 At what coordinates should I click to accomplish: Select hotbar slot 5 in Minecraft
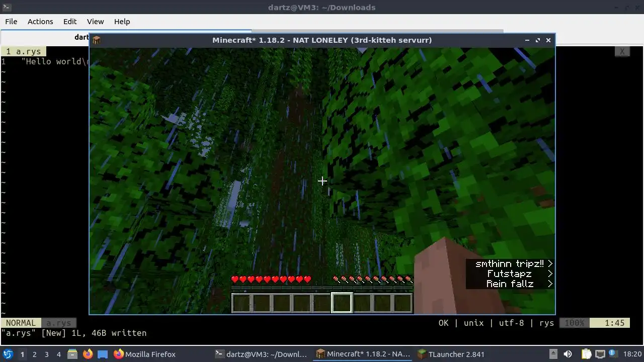click(321, 303)
